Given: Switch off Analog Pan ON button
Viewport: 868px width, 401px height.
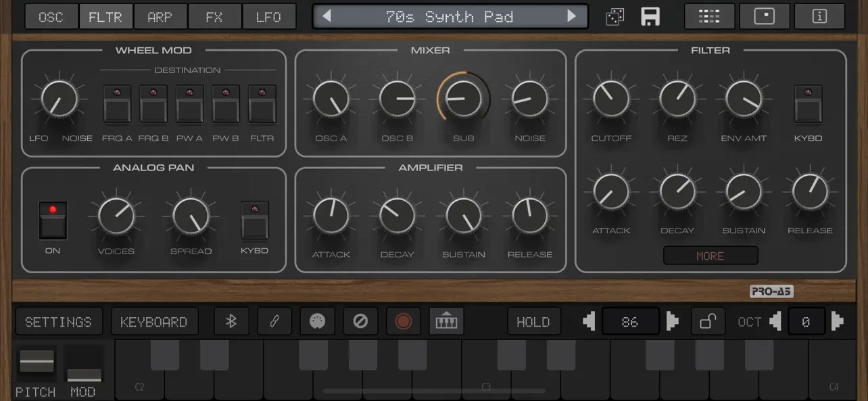Looking at the screenshot, I should (53, 220).
